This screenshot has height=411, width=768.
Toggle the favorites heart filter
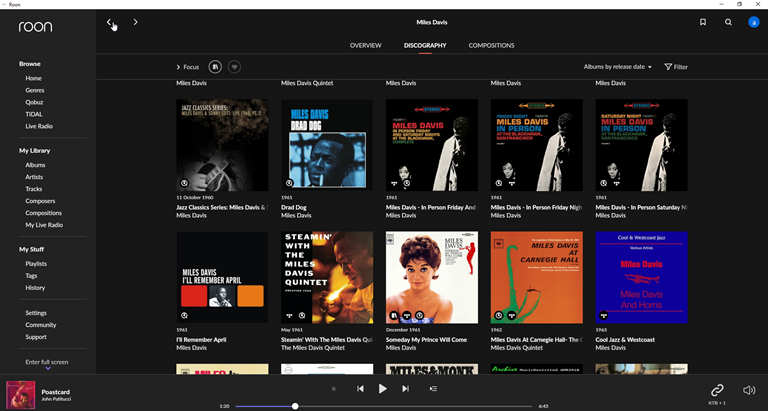(x=235, y=67)
